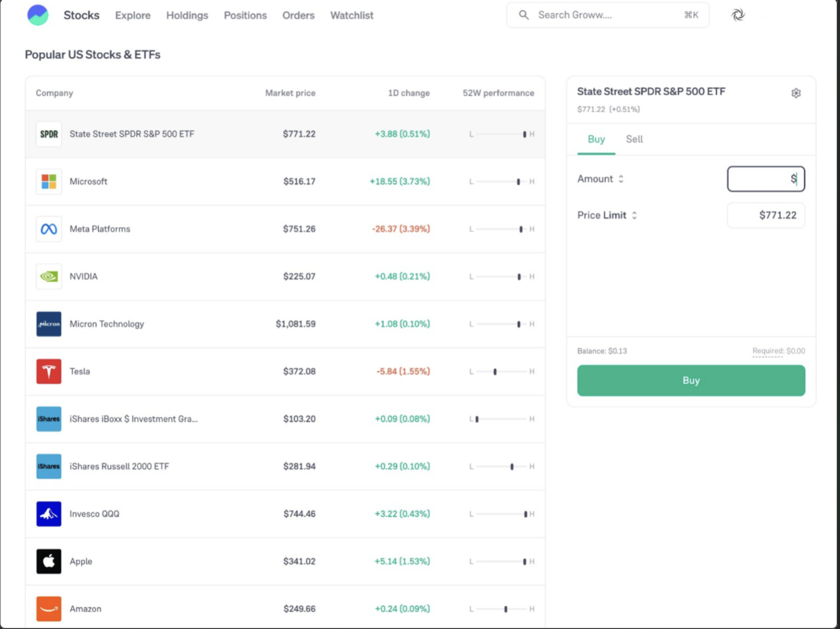Click the Meta Platforms logo icon

point(49,229)
